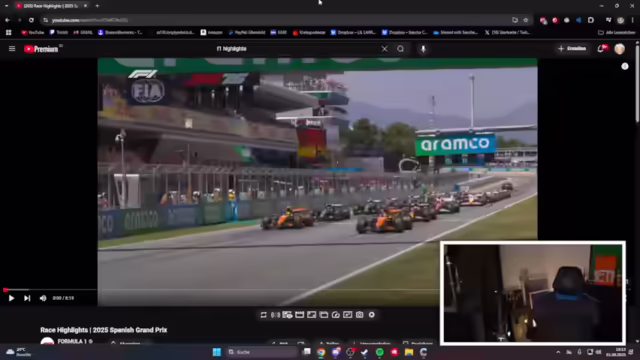Close the Race Highlights browser tab
Screen dimensions: 640x360
point(85,6)
